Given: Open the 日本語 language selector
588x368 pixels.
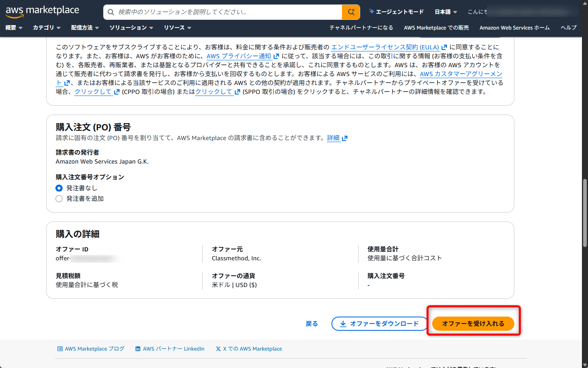Looking at the screenshot, I should (x=446, y=12).
